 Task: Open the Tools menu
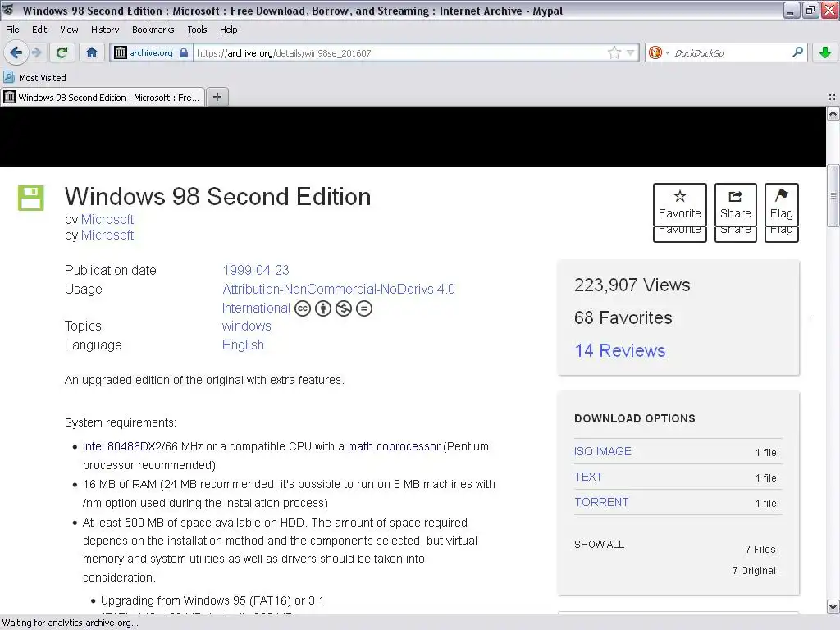(x=197, y=30)
